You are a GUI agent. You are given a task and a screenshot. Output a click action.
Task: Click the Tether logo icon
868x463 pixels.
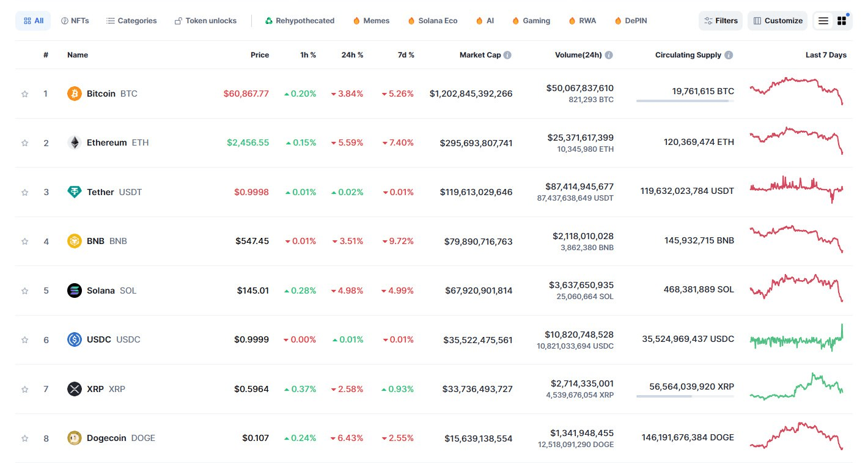(74, 192)
